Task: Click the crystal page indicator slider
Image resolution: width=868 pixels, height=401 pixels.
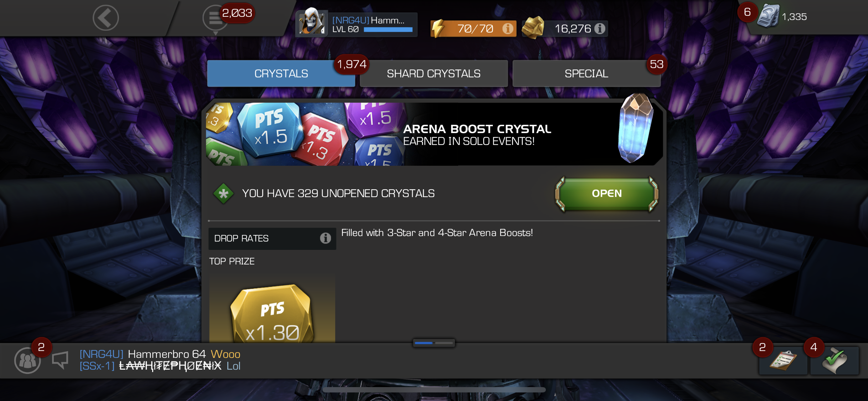Action: click(434, 343)
